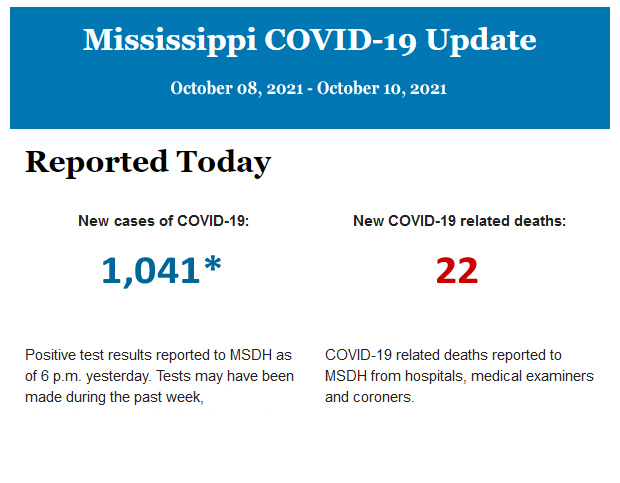This screenshot has height=483, width=620.
Task: Click the word Update in the header
Action: [x=480, y=40]
